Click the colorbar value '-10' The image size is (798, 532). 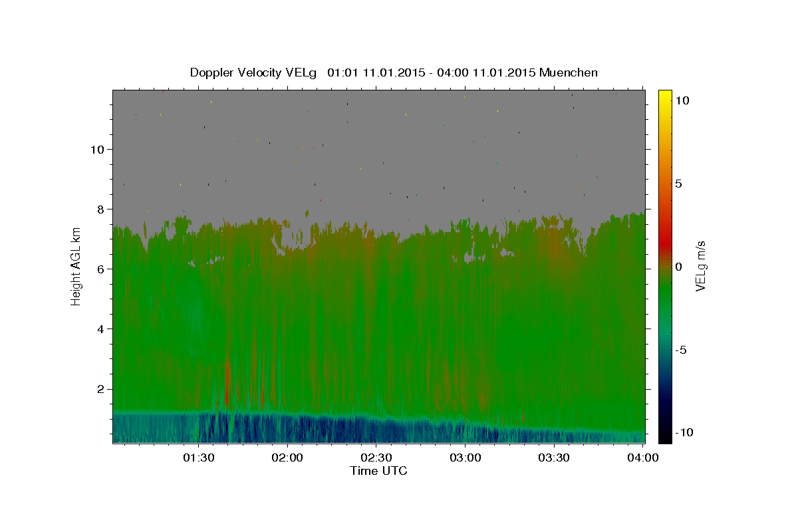[684, 432]
